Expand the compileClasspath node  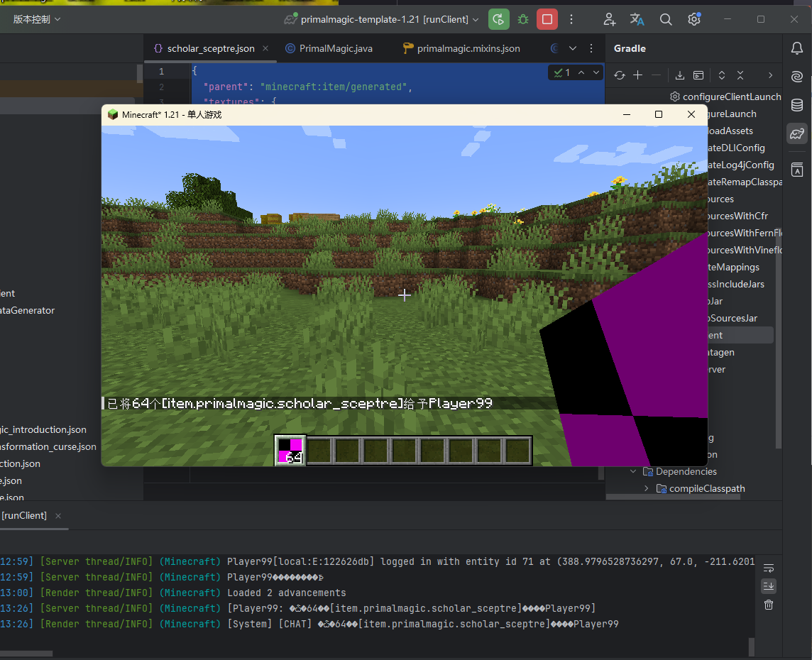point(647,489)
